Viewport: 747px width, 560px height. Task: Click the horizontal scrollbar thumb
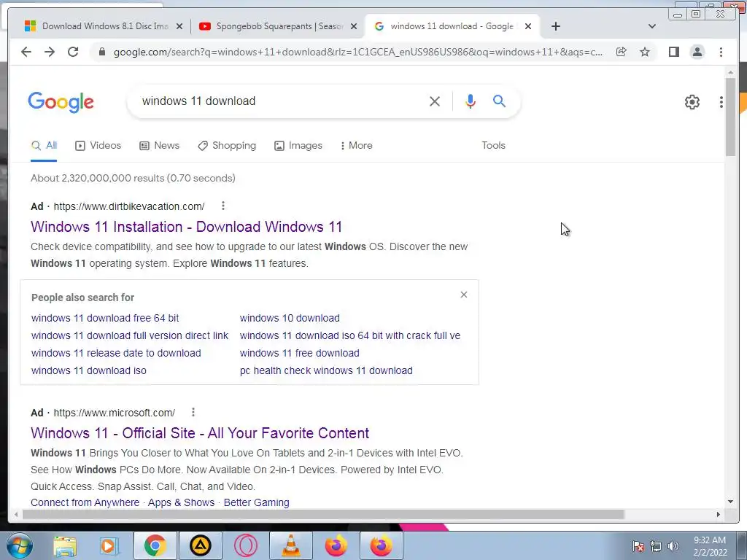pyautogui.click(x=323, y=514)
